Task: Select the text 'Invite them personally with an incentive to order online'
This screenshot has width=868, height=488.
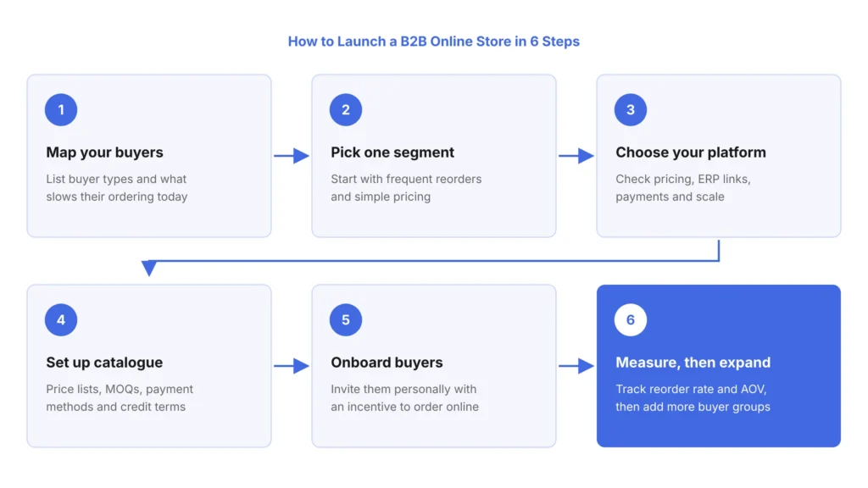Action: [x=404, y=398]
